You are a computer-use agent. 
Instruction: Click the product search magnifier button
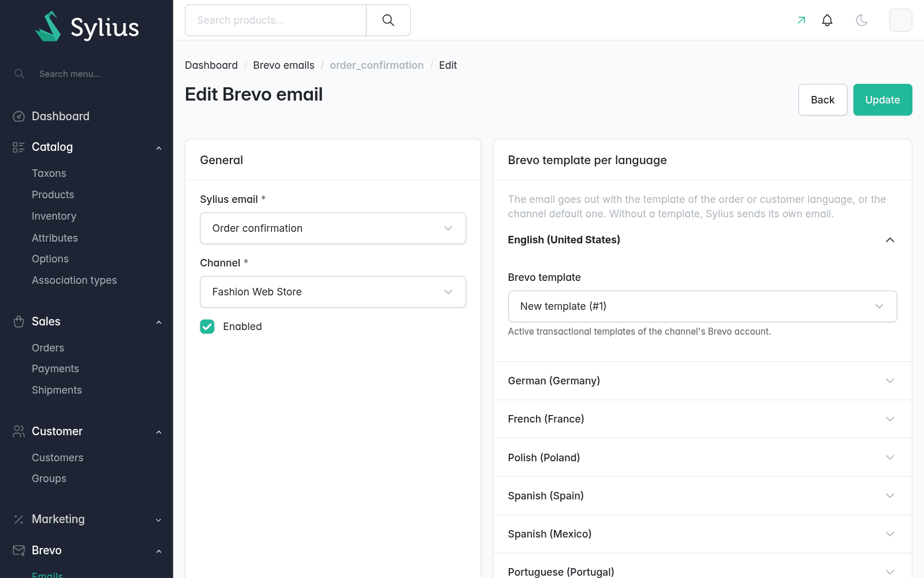(x=388, y=20)
